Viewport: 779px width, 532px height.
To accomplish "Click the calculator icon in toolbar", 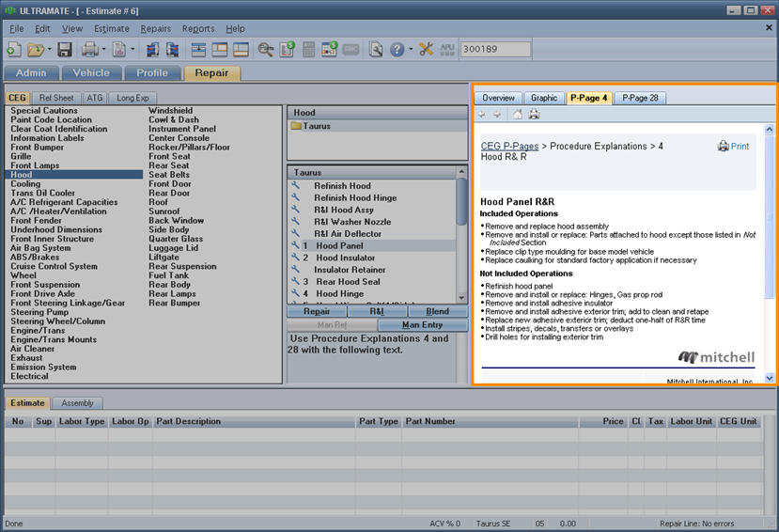I will tap(308, 49).
